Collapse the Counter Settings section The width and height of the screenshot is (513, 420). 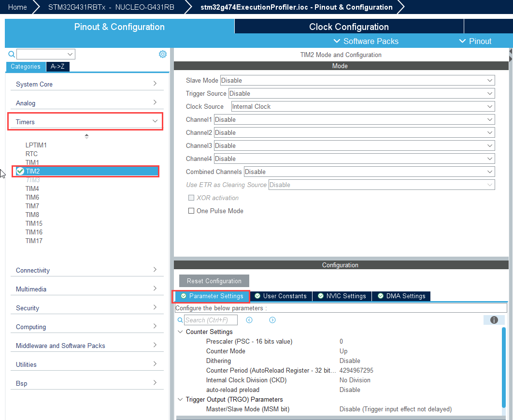click(x=181, y=332)
